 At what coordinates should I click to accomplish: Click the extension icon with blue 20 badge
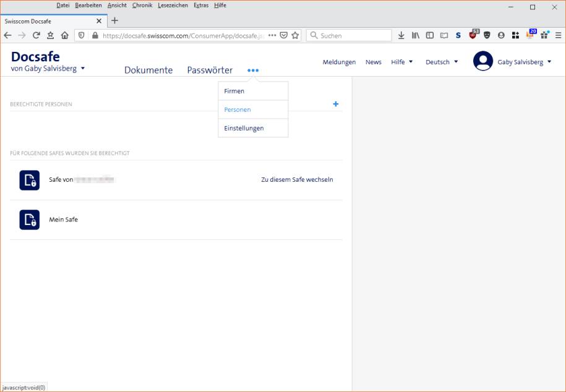(530, 34)
